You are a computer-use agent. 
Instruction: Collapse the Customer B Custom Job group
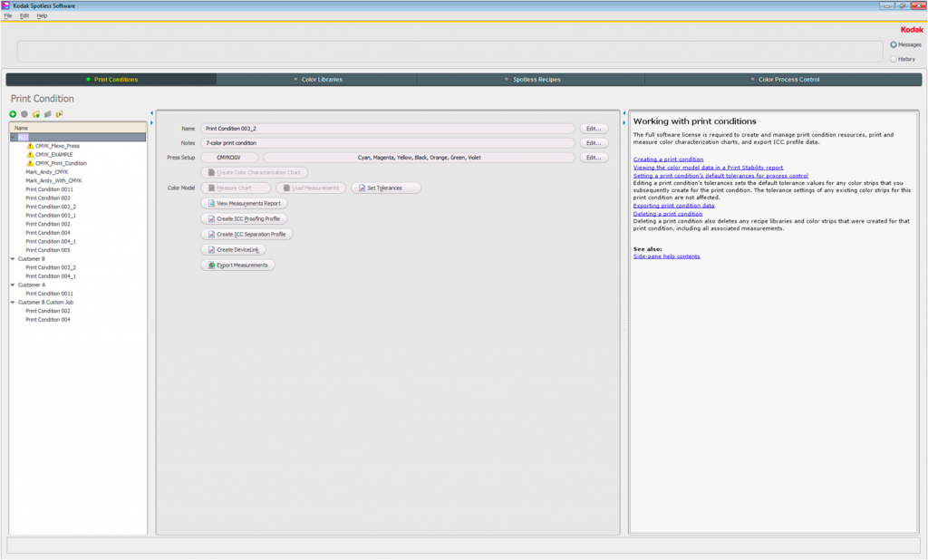pyautogui.click(x=13, y=303)
